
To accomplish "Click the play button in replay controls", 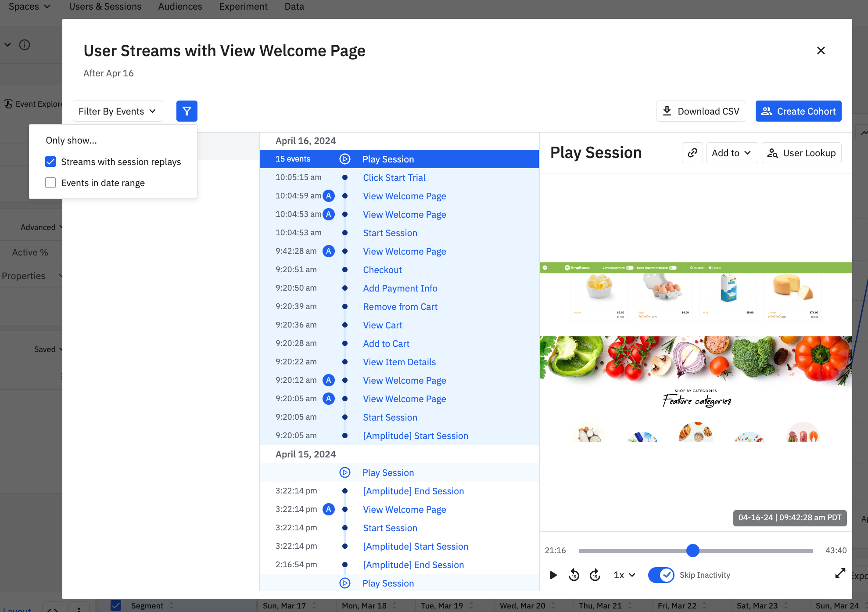I will click(553, 575).
